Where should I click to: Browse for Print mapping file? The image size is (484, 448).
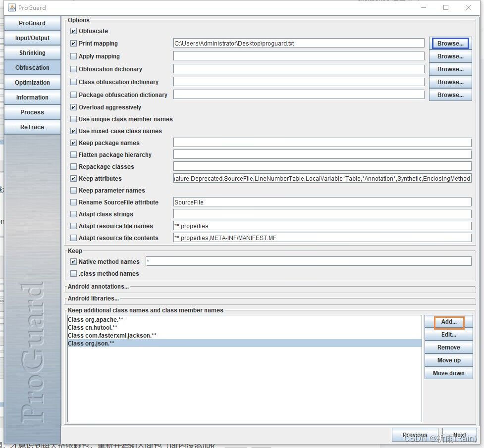click(x=450, y=44)
